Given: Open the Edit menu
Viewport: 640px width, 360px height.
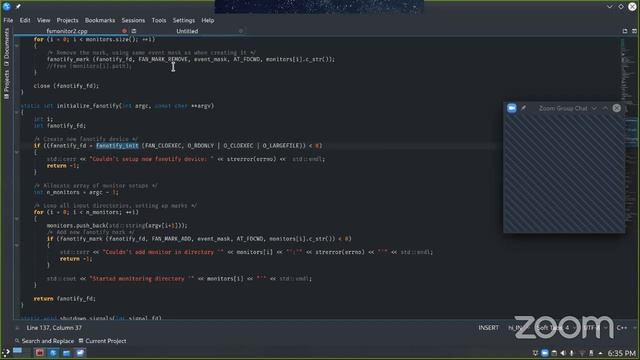Looking at the screenshot, I should pos(25,20).
